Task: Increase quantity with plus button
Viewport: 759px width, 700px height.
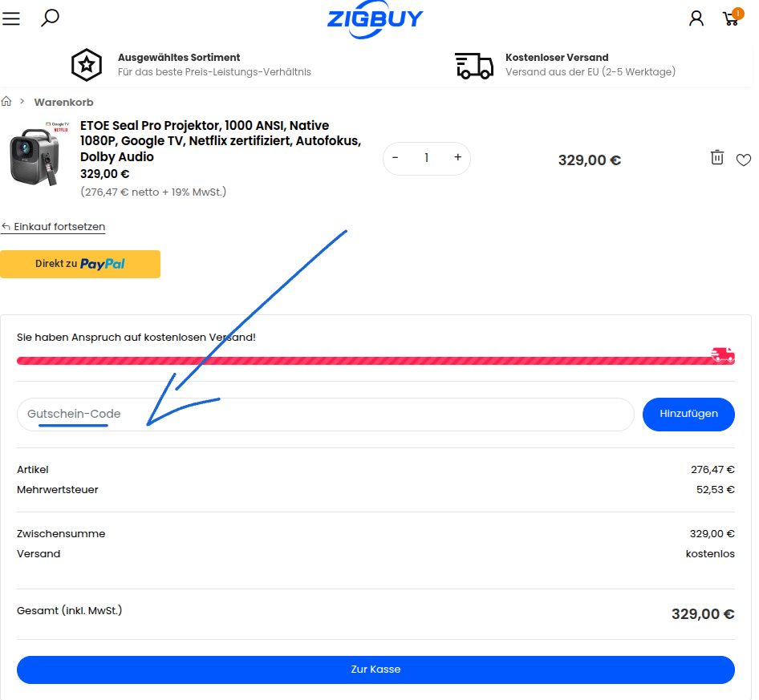Action: 458,157
